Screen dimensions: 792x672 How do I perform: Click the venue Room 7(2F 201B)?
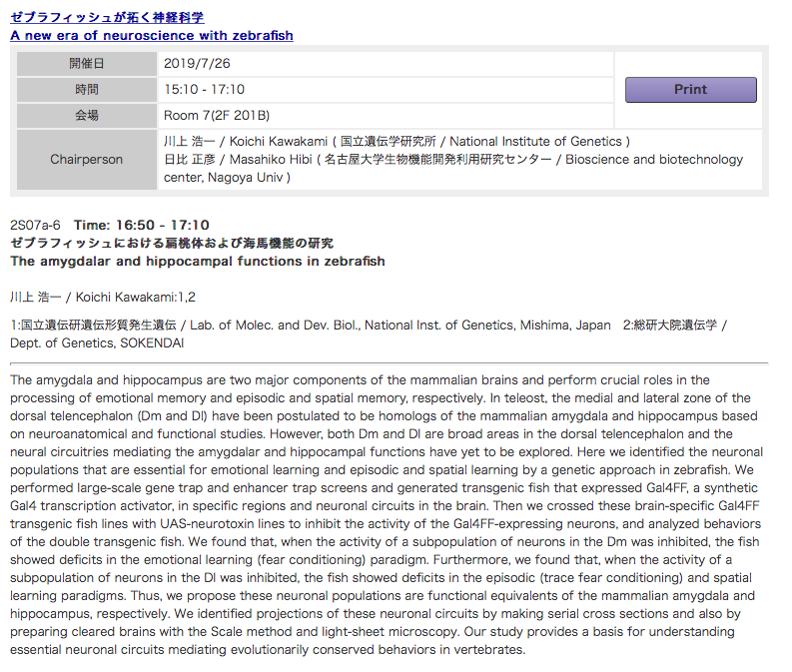point(217,116)
